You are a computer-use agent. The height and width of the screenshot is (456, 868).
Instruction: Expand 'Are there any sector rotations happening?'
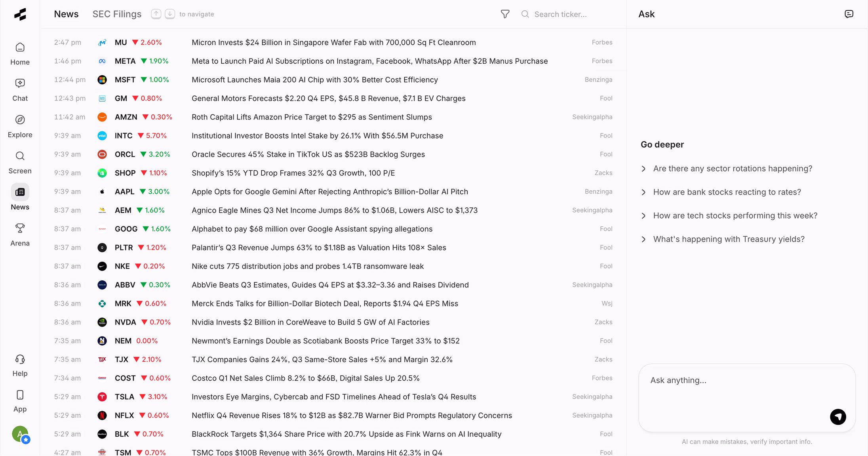[732, 169]
